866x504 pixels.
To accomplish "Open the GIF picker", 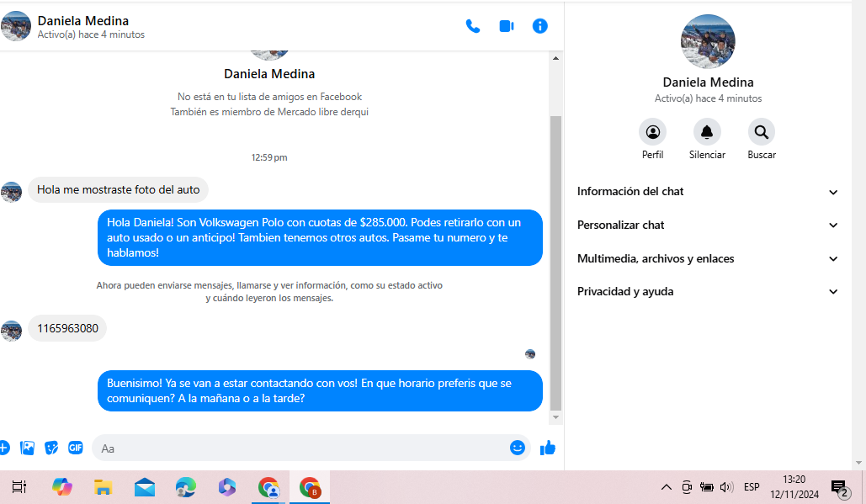I will pyautogui.click(x=76, y=448).
